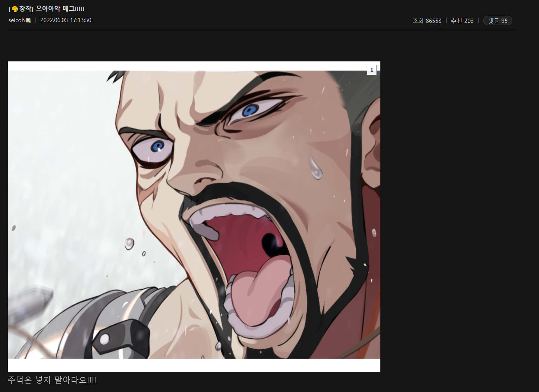Click the numbered "1" badge on the image
The width and height of the screenshot is (539, 392).
372,70
